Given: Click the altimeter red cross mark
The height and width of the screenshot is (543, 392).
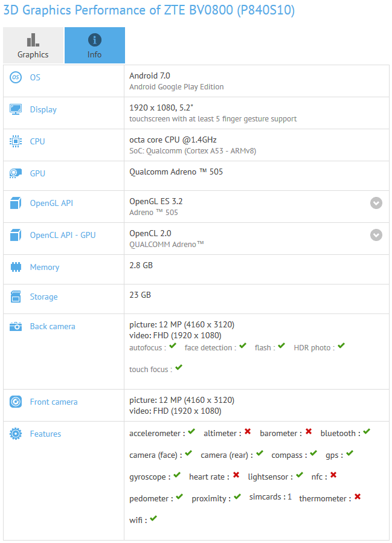Looking at the screenshot, I should point(247,432).
